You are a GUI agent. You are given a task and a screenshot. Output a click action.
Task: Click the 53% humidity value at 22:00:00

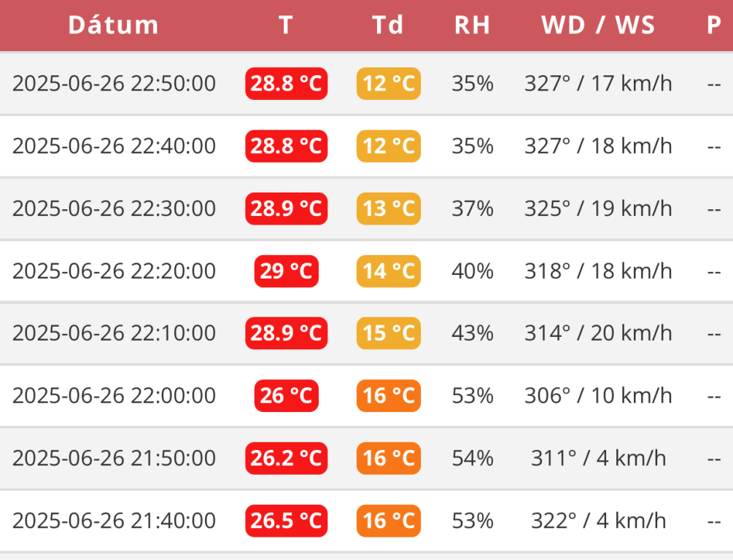[472, 396]
